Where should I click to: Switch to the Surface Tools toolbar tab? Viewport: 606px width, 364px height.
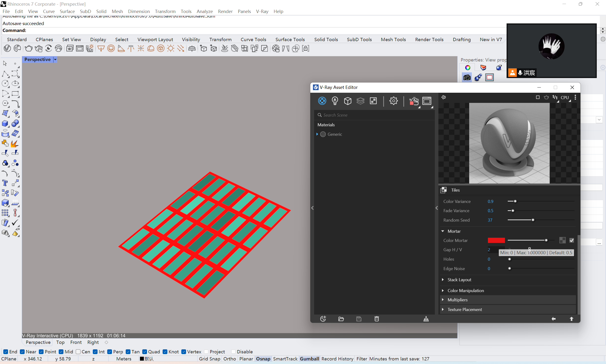[x=290, y=39]
